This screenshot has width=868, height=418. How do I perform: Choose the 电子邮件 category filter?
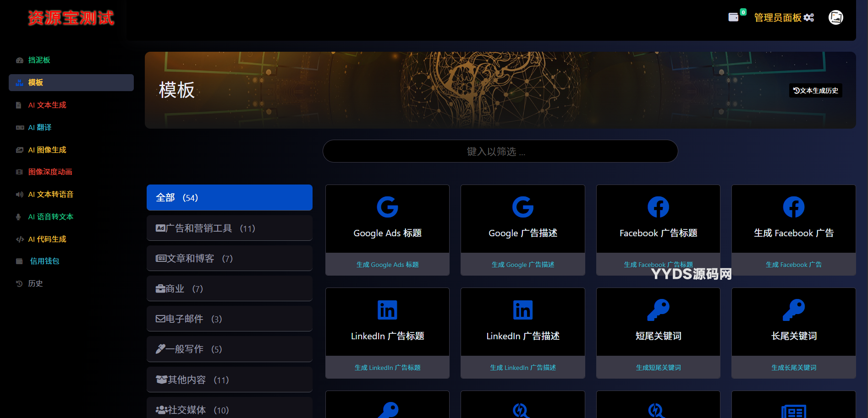coord(229,319)
